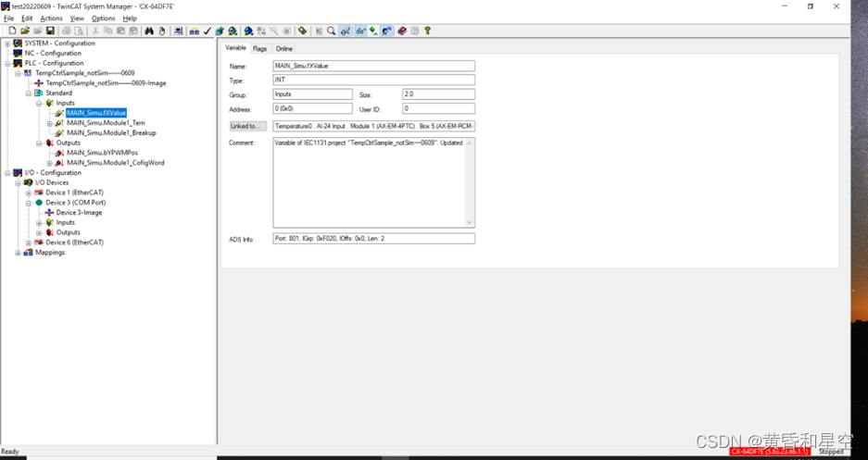The image size is (868, 460).
Task: Click the Choose Target System computer icon
Action: (178, 31)
